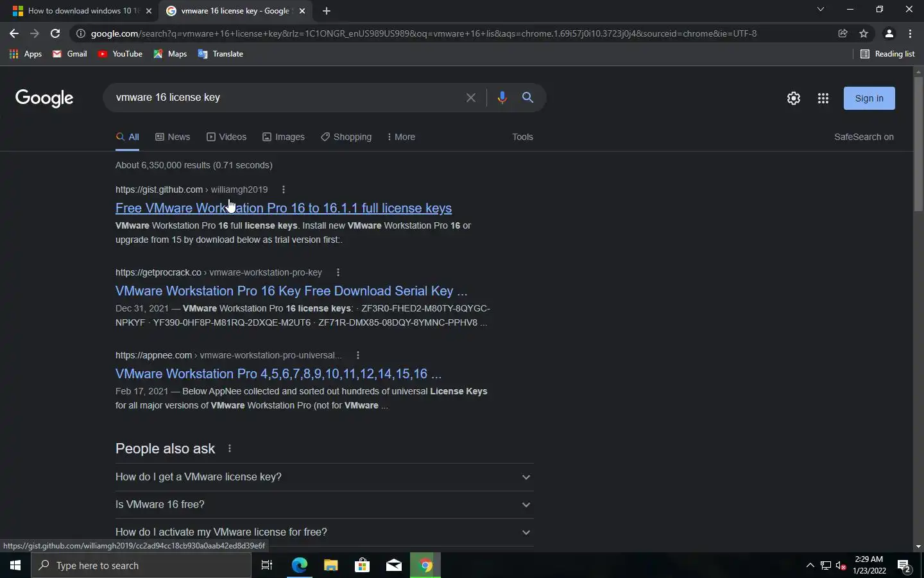The image size is (924, 578).
Task: Open the Mail app from taskbar
Action: (x=394, y=565)
